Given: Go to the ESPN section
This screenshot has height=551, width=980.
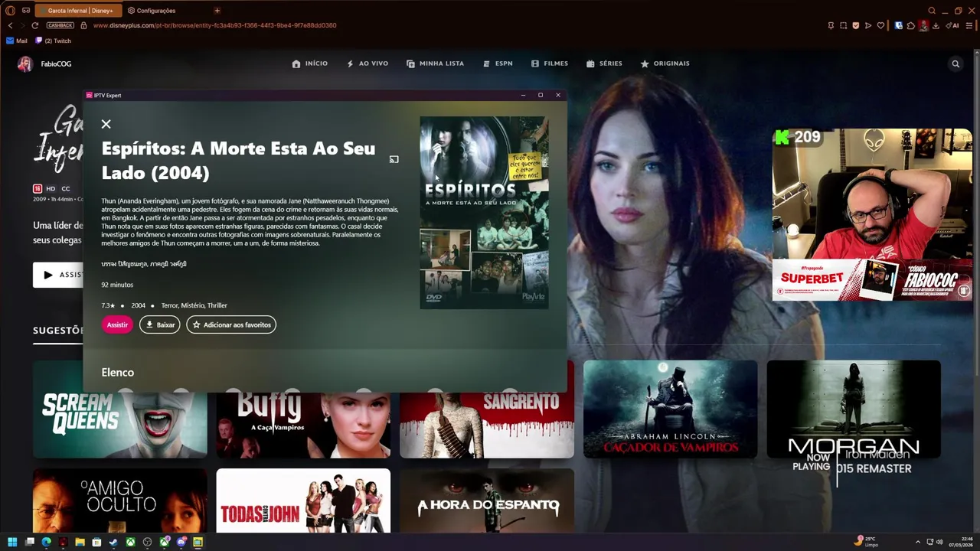Looking at the screenshot, I should click(498, 64).
